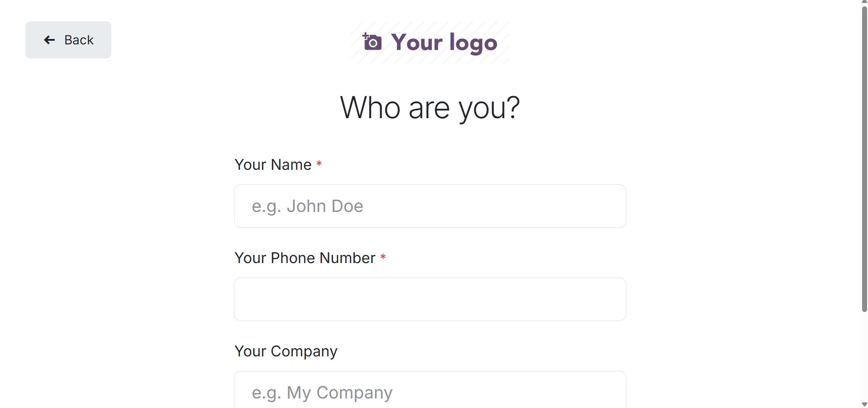Image resolution: width=868 pixels, height=408 pixels.
Task: Click the 'Your Name' field label
Action: pyautogui.click(x=273, y=165)
